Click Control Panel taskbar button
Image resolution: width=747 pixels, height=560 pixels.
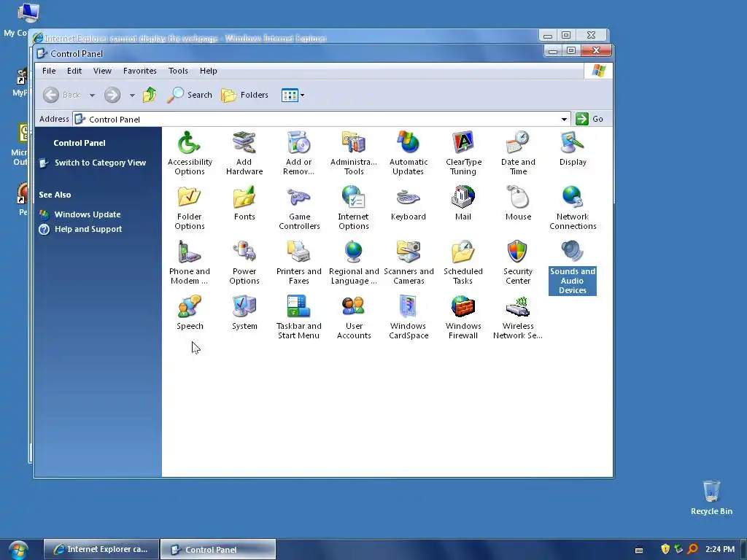(217, 549)
